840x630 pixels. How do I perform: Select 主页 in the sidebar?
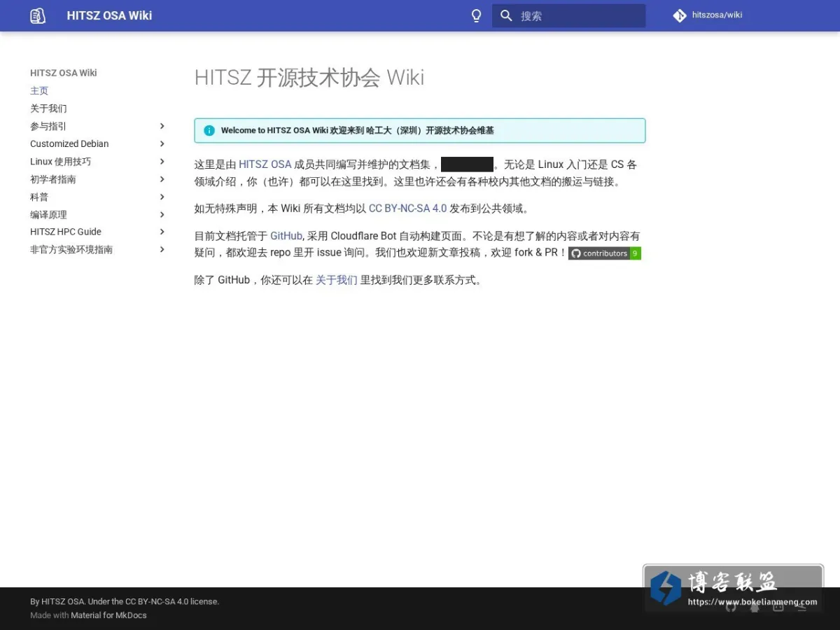[x=39, y=91]
